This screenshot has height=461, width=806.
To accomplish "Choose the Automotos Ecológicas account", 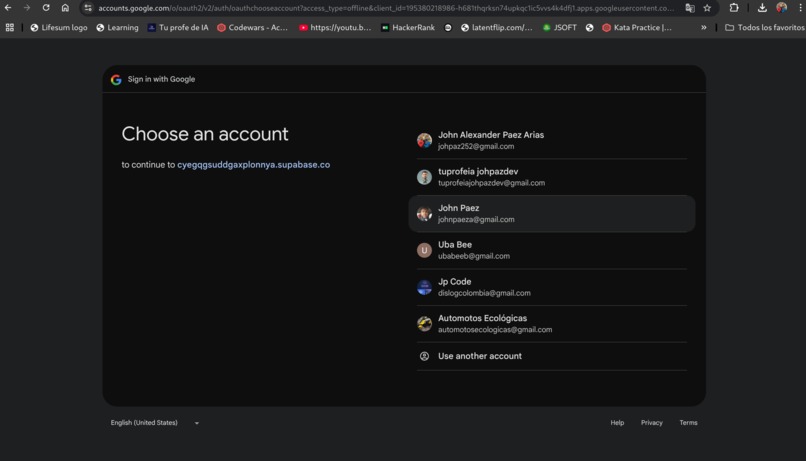I will pos(552,324).
